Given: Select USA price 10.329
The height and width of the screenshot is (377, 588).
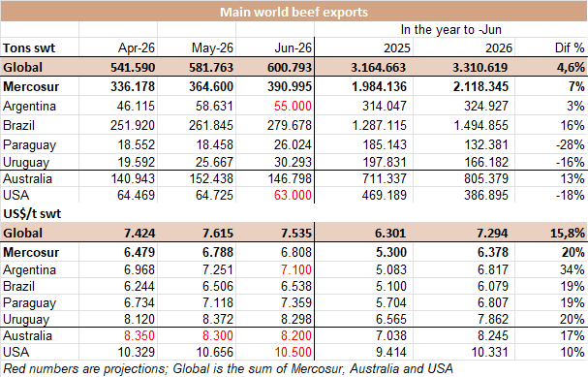Looking at the screenshot, I should point(137,352).
